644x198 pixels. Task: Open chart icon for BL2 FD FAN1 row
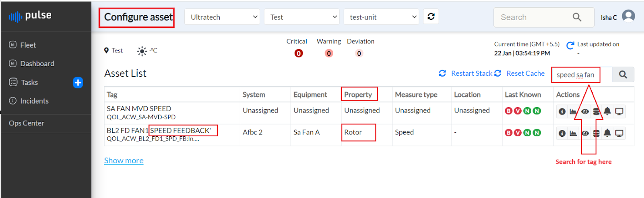point(573,133)
